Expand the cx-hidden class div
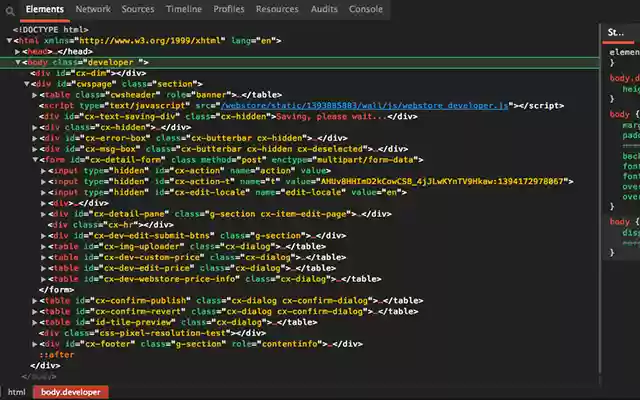640x400 pixels. point(35,127)
